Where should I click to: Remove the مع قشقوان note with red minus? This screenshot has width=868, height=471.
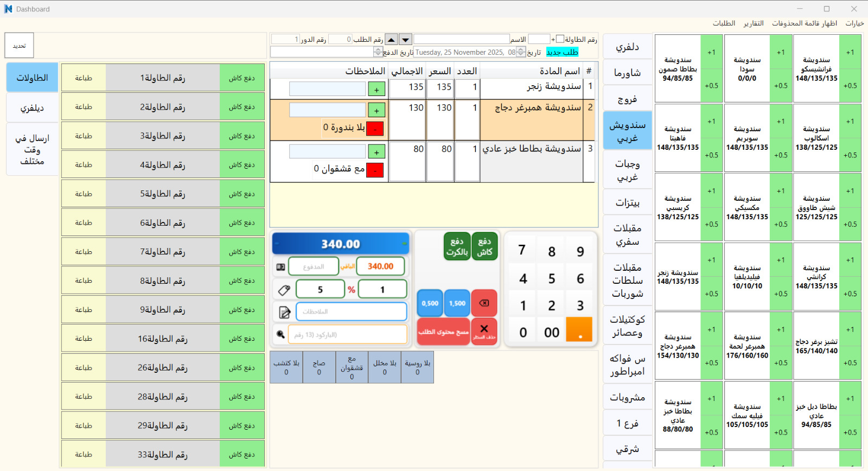[375, 170]
